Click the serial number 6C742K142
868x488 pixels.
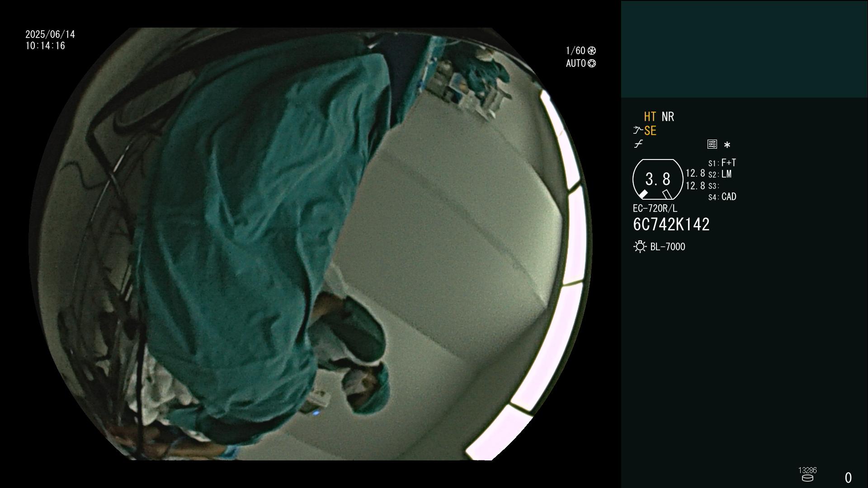point(671,225)
